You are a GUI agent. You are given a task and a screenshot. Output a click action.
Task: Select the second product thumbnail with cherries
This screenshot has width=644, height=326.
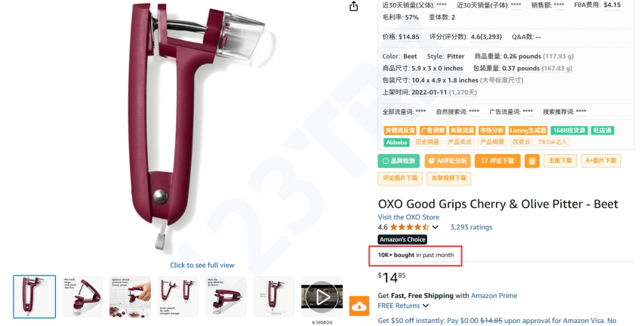[x=82, y=297]
